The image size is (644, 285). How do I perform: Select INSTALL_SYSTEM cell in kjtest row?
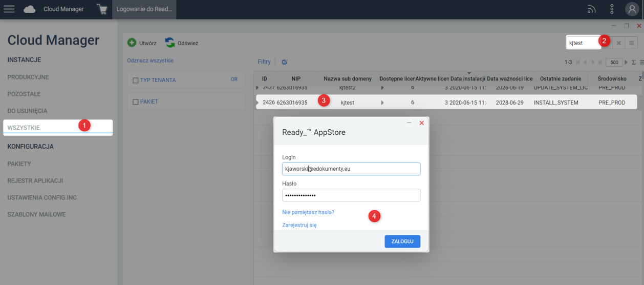[556, 103]
